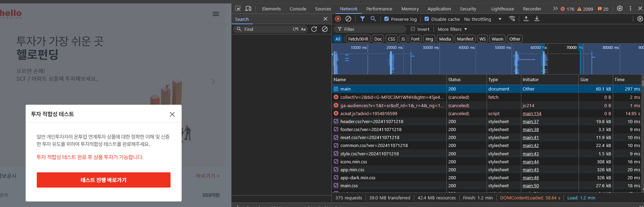
Task: Open initiator link main:154
Action: pyautogui.click(x=532, y=113)
